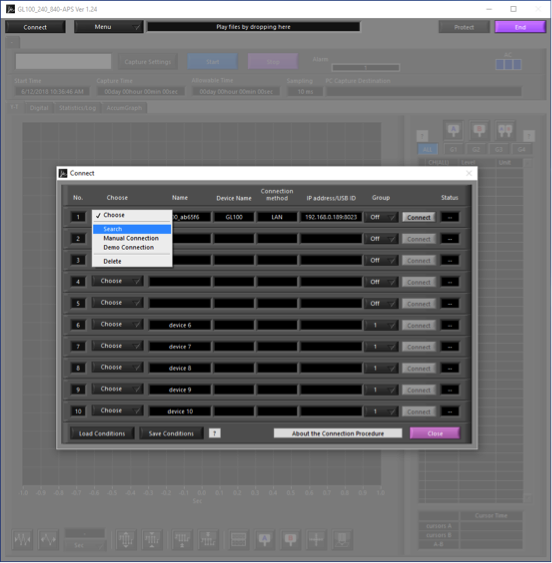Close the Connect dialog with X
This screenshot has width=552, height=563.
[469, 173]
